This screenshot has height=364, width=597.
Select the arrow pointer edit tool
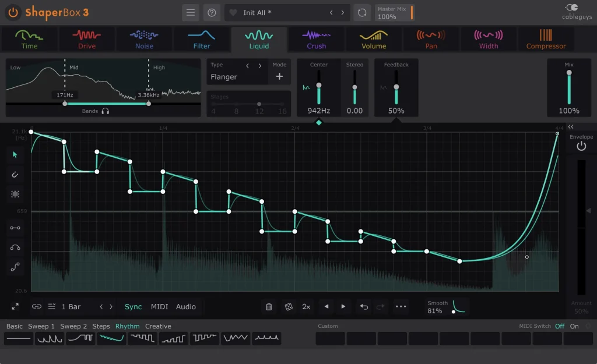click(x=15, y=155)
